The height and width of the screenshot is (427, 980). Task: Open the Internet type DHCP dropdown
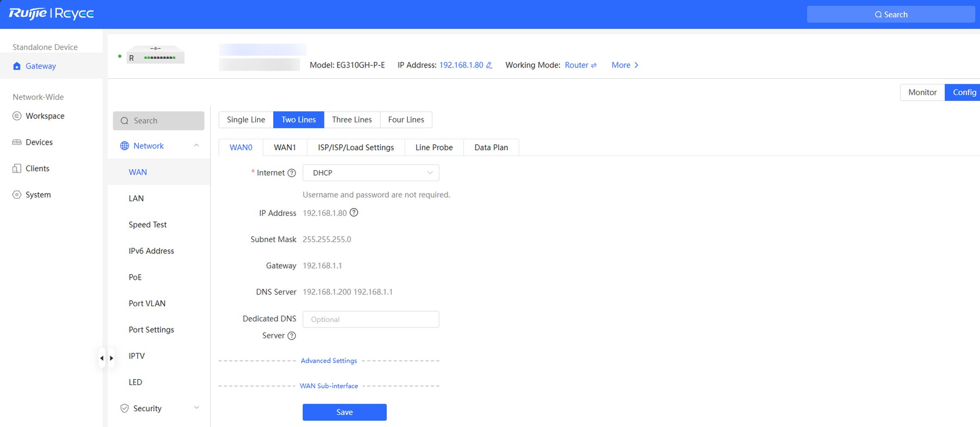pos(371,173)
